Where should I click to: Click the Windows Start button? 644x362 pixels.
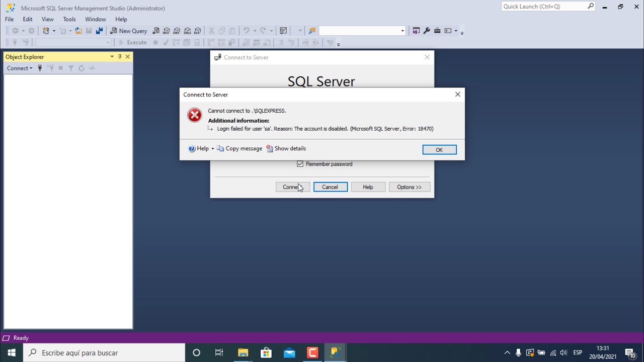coord(12,353)
